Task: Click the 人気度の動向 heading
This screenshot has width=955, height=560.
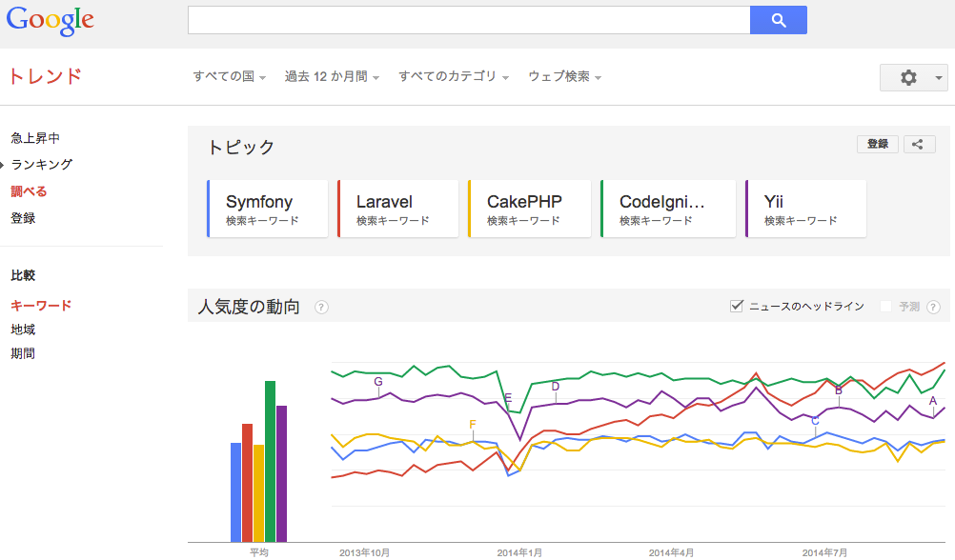Action: coord(249,307)
